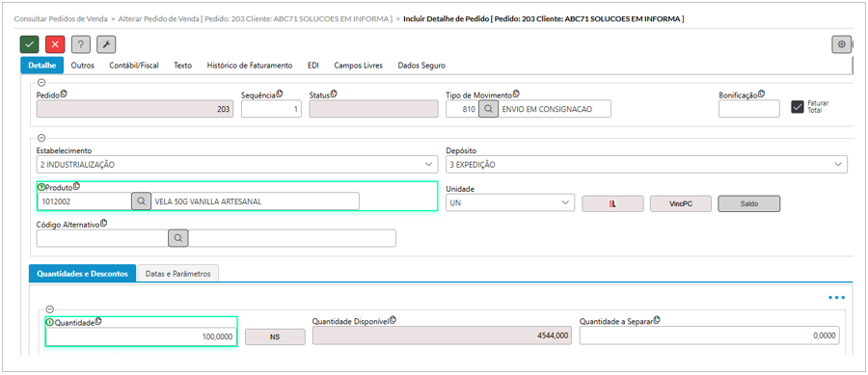The width and height of the screenshot is (868, 375).
Task: Click the copy icon beside Produto label
Action: [76, 186]
